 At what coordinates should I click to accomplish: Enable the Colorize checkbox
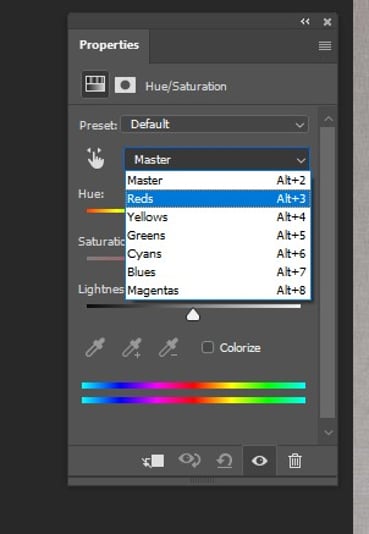[207, 348]
